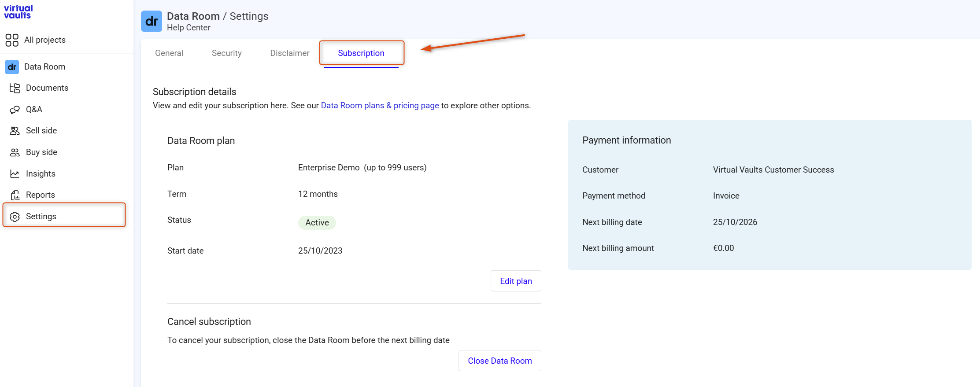The image size is (980, 387).
Task: Click the '€0.00' billing amount
Action: (724, 248)
